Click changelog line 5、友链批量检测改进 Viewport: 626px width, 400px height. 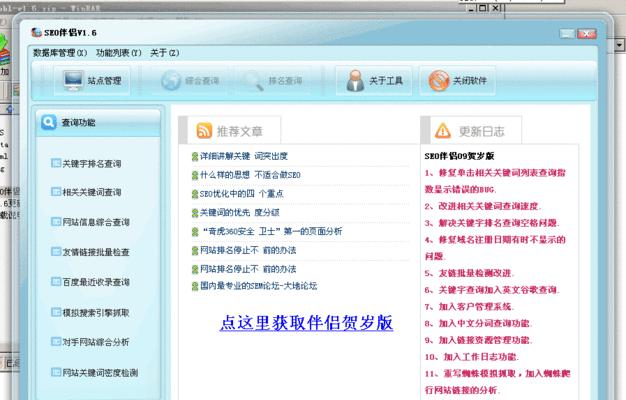pos(469,273)
